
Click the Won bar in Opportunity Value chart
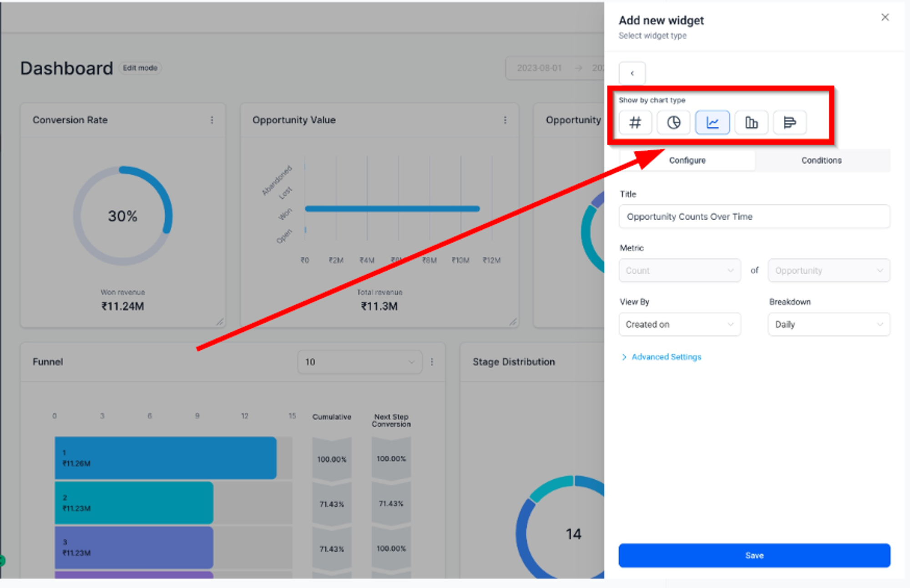pos(392,209)
